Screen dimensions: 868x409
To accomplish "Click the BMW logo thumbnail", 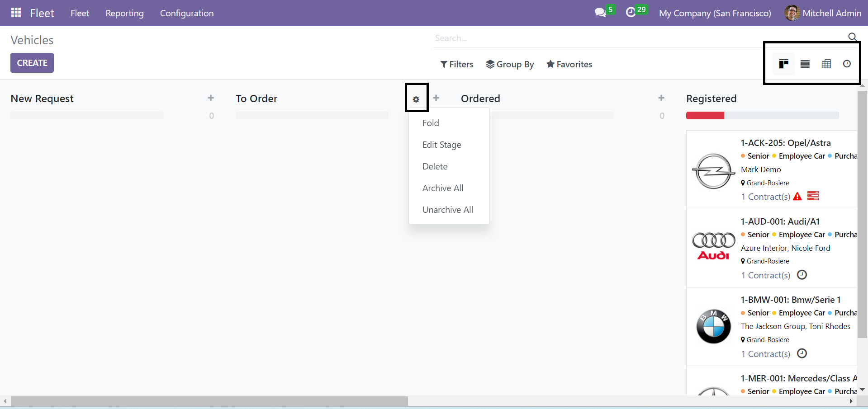I will [714, 326].
